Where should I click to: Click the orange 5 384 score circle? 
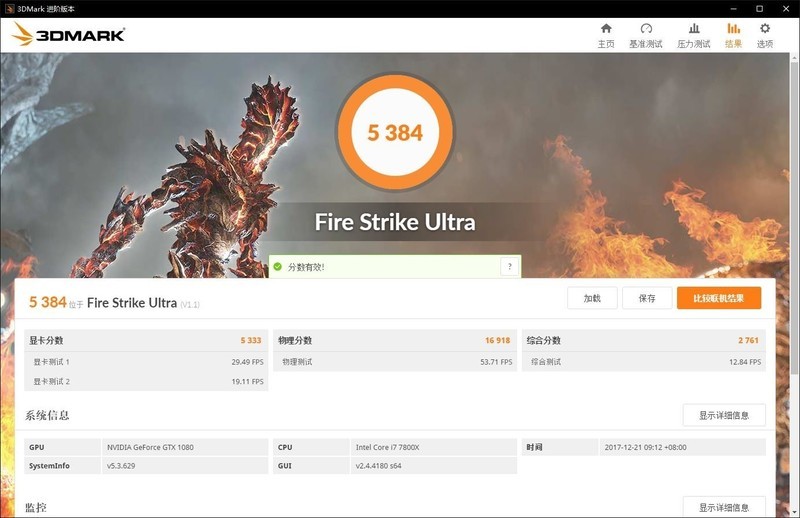[396, 132]
